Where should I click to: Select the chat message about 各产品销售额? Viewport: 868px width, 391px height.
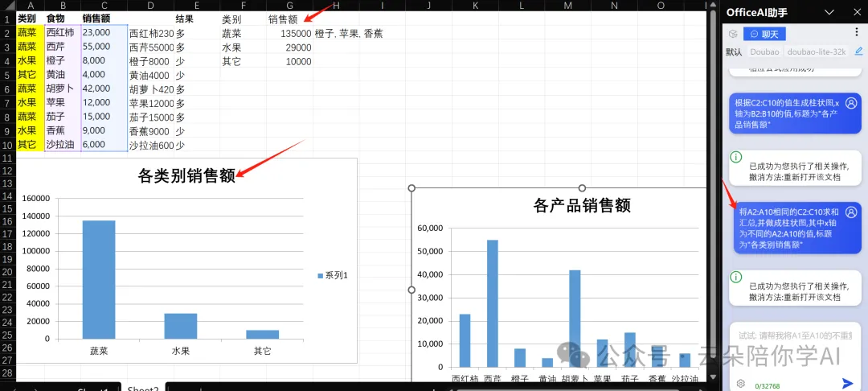click(795, 113)
